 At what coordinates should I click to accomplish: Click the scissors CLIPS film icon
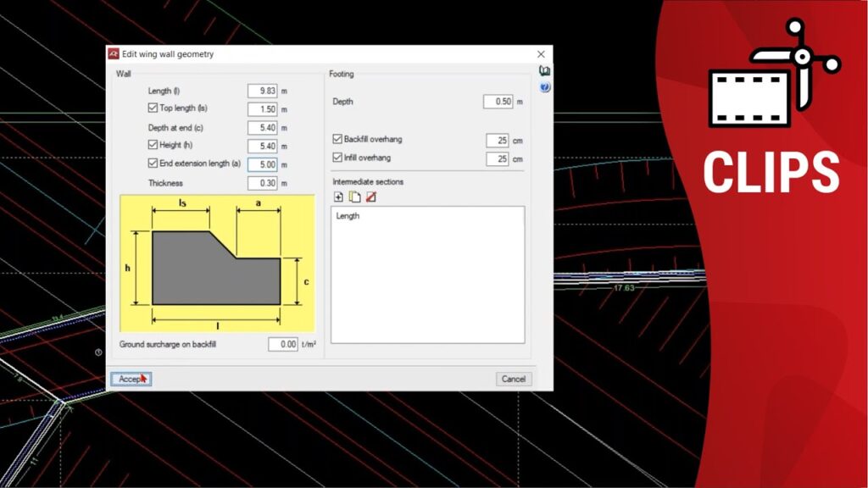click(x=772, y=75)
